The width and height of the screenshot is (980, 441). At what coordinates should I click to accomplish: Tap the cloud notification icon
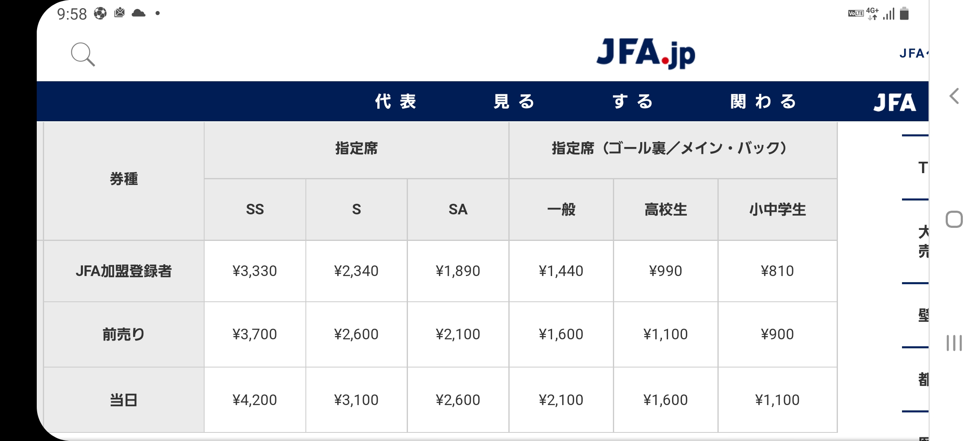click(x=138, y=13)
